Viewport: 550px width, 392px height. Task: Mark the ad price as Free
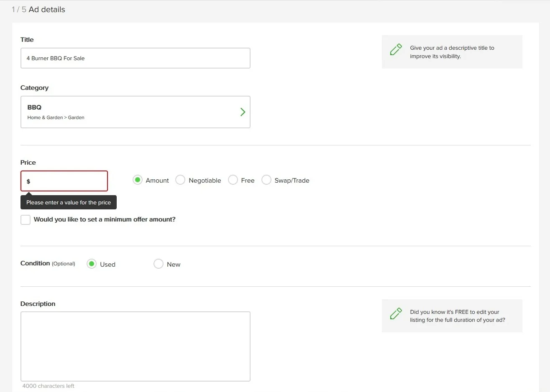point(233,180)
